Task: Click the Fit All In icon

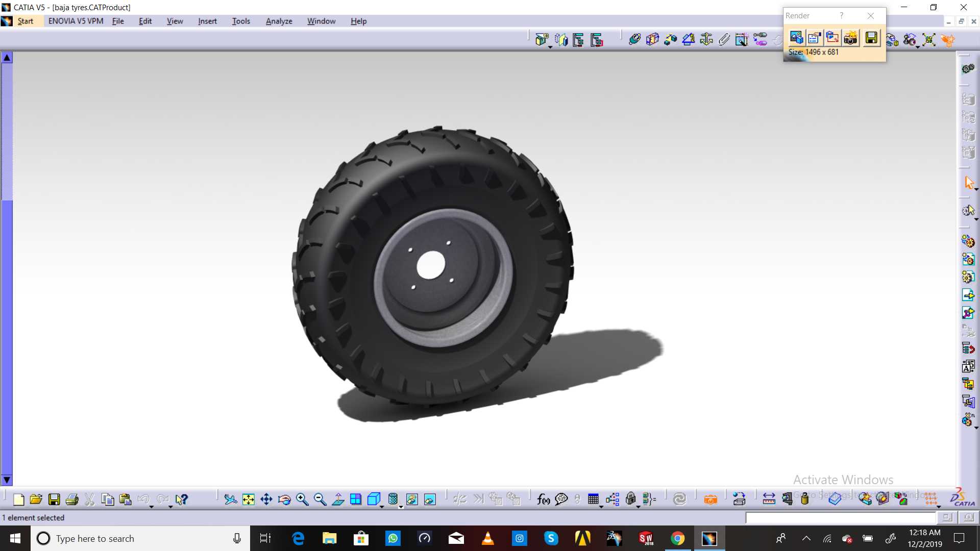Action: 249,499
